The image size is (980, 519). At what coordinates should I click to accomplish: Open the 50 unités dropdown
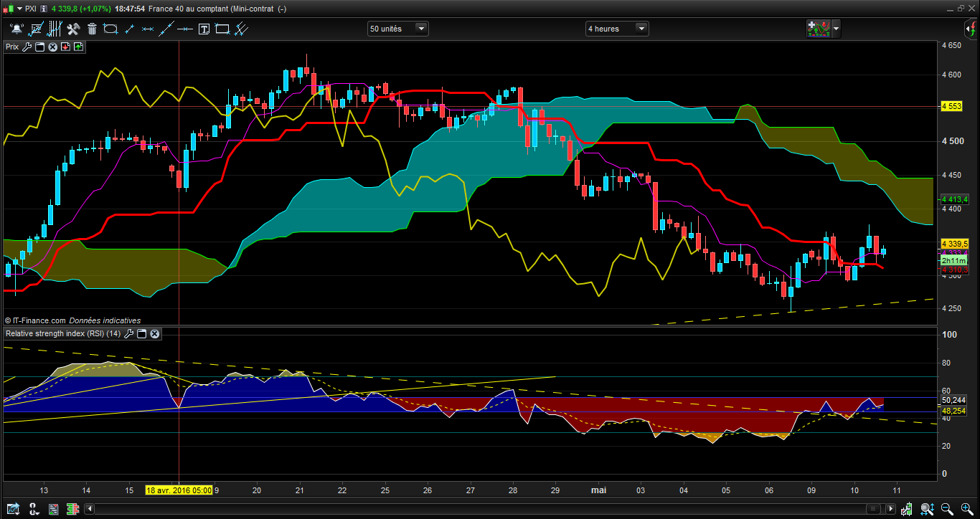click(x=397, y=29)
